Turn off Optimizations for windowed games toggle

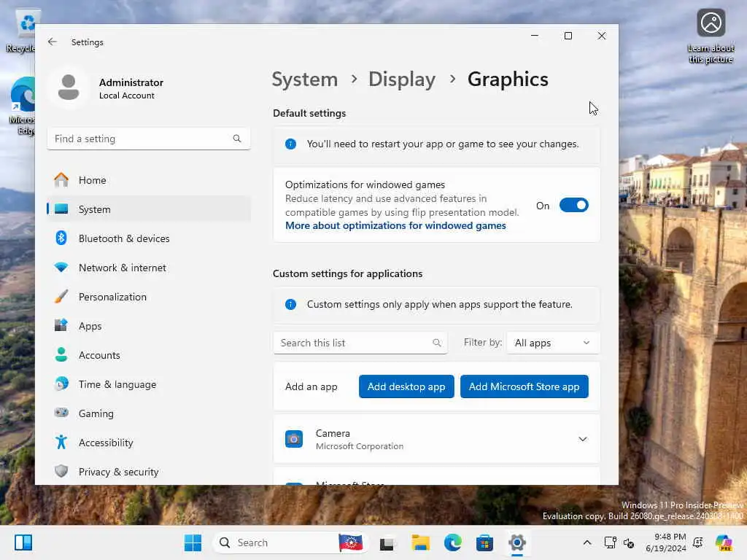point(573,205)
